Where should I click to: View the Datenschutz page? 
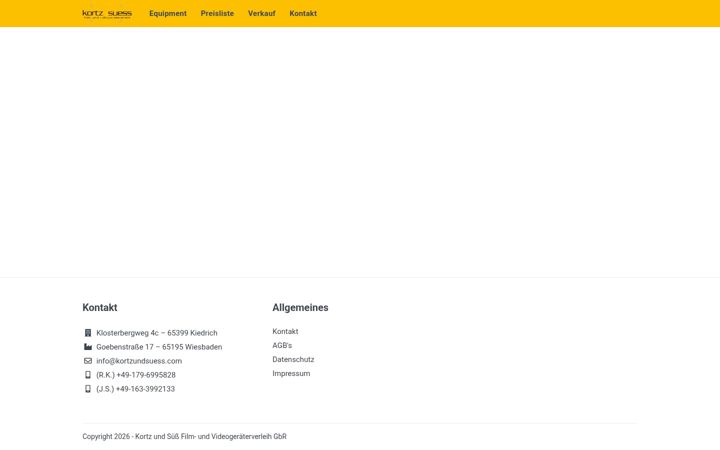pyautogui.click(x=293, y=360)
